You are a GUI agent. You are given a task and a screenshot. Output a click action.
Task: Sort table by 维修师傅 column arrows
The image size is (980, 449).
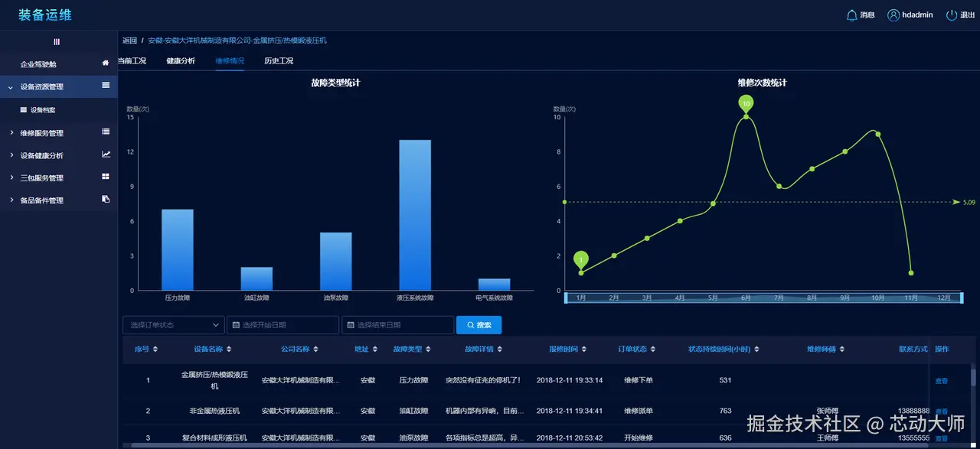[x=842, y=350]
